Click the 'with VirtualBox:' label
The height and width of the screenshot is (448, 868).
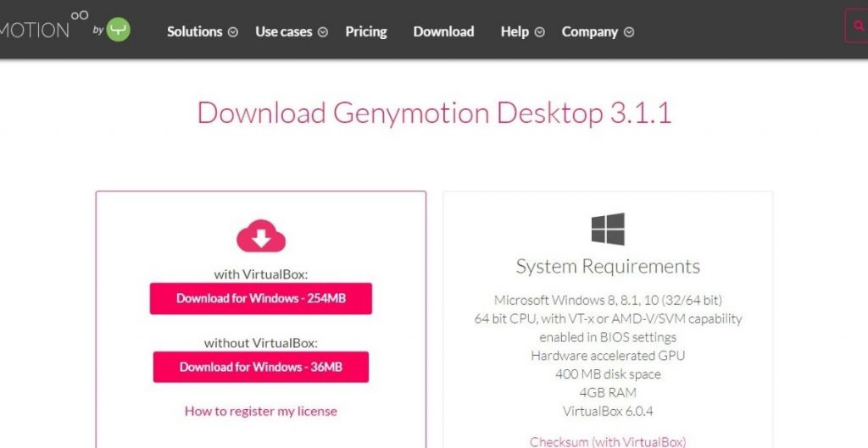pyautogui.click(x=261, y=274)
